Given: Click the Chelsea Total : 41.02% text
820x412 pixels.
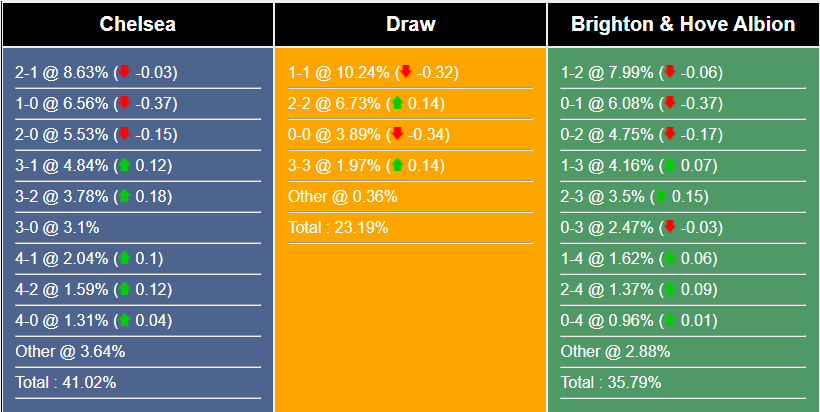Looking at the screenshot, I should coord(66,382).
